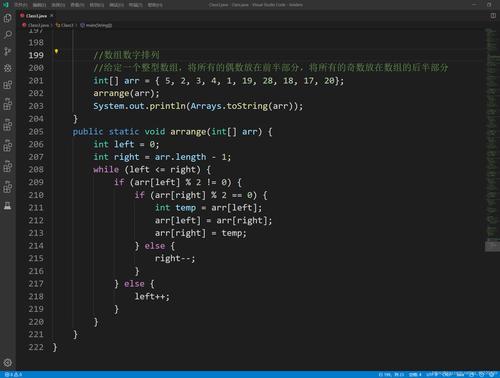Click the vertical scrollbar thumb

492,246
